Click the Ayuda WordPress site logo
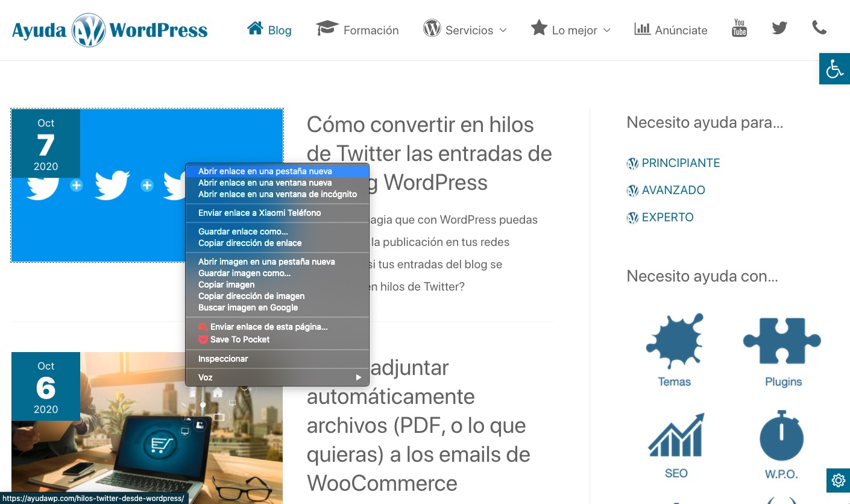This screenshot has height=504, width=850. pyautogui.click(x=110, y=30)
